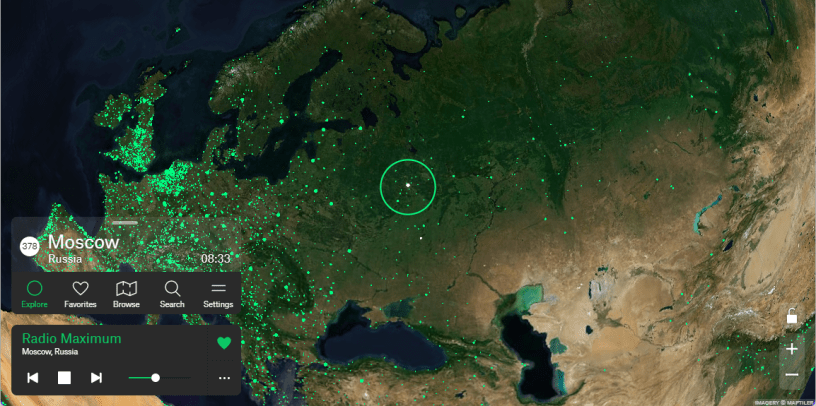Open the three-dot more options menu
The width and height of the screenshot is (816, 406).
pos(224,378)
